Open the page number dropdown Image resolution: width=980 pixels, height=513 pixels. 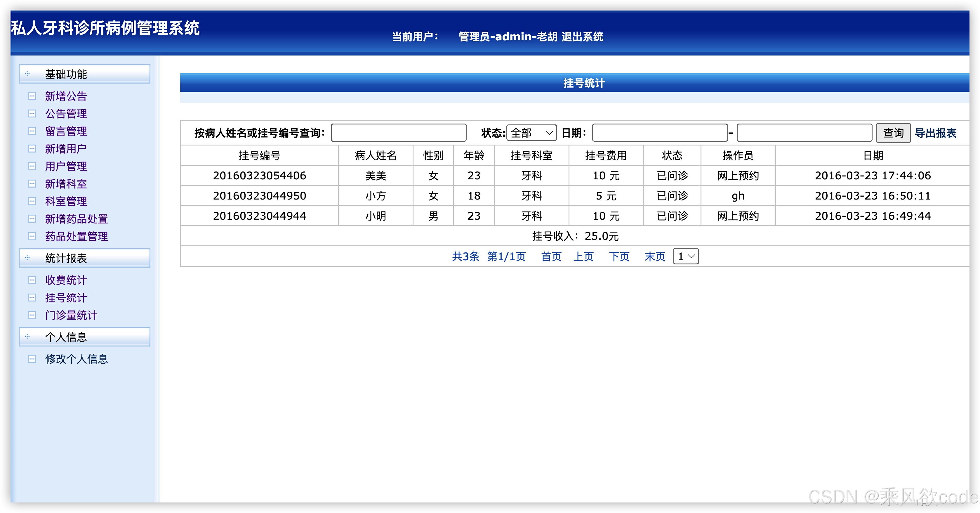pos(686,256)
